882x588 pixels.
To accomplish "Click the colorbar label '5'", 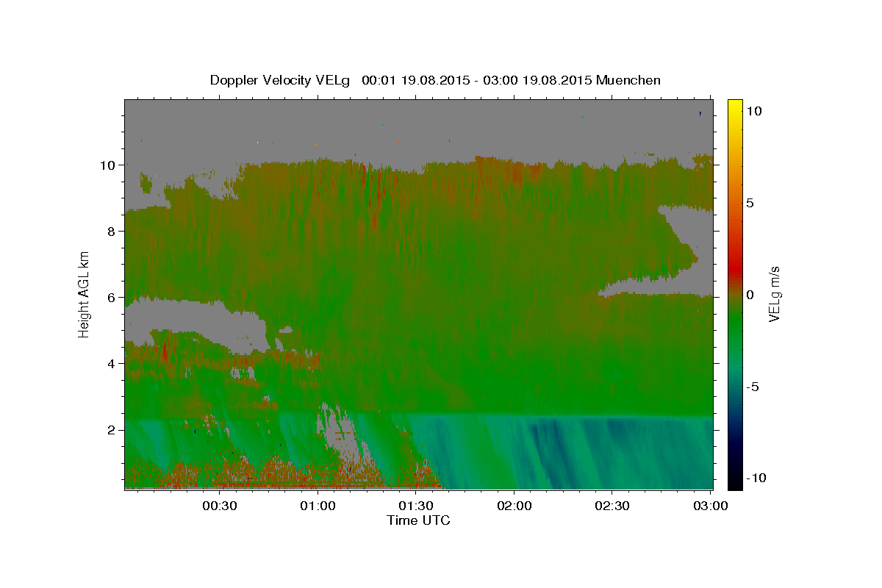I will pyautogui.click(x=750, y=202).
